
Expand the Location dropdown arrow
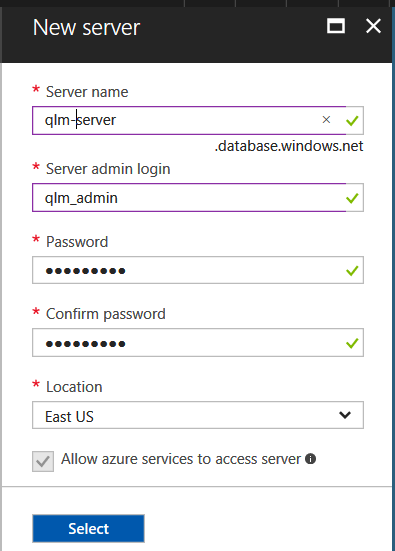[x=345, y=415]
